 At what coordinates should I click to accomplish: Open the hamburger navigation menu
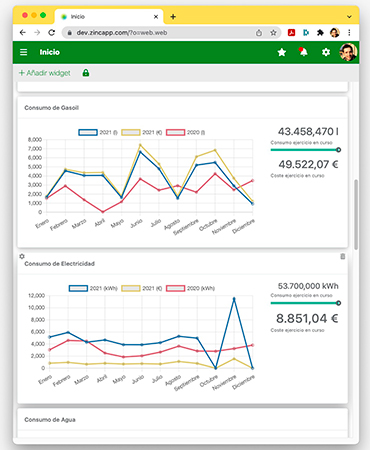click(x=23, y=52)
